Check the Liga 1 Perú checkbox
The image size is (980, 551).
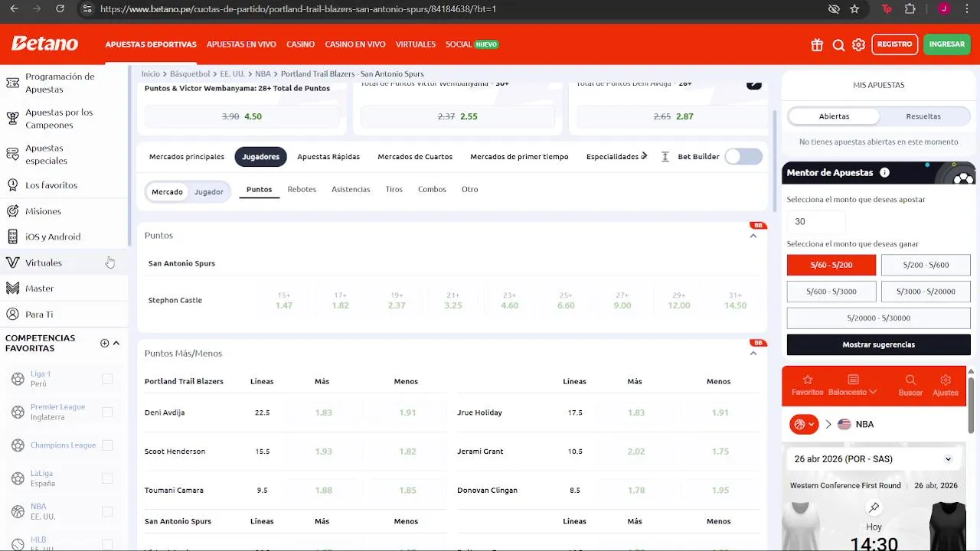click(107, 379)
